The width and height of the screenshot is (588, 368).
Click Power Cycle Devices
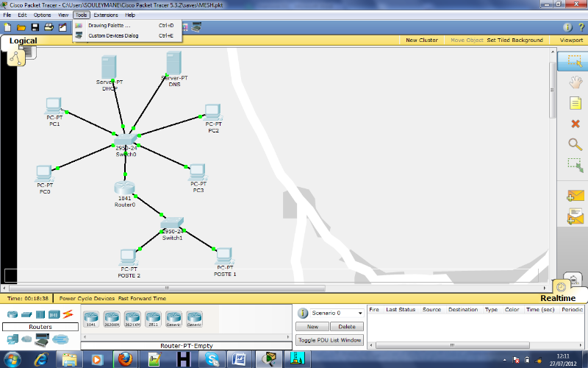tap(87, 298)
